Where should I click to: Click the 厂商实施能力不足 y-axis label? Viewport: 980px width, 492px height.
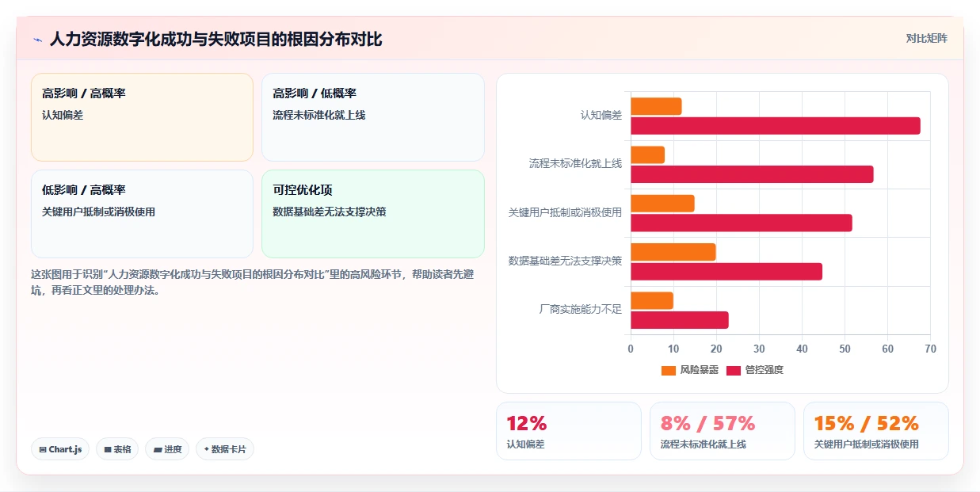click(x=581, y=310)
